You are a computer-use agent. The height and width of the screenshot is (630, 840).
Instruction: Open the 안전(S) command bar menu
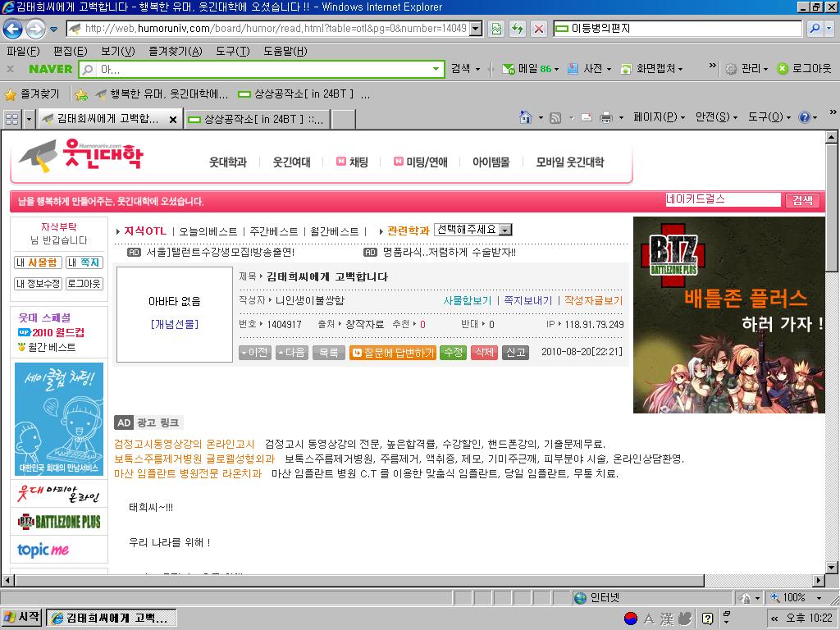[x=715, y=117]
